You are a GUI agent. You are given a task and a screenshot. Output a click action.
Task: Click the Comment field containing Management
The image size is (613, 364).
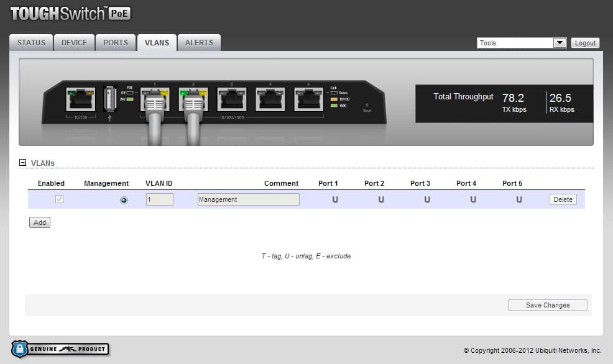248,199
